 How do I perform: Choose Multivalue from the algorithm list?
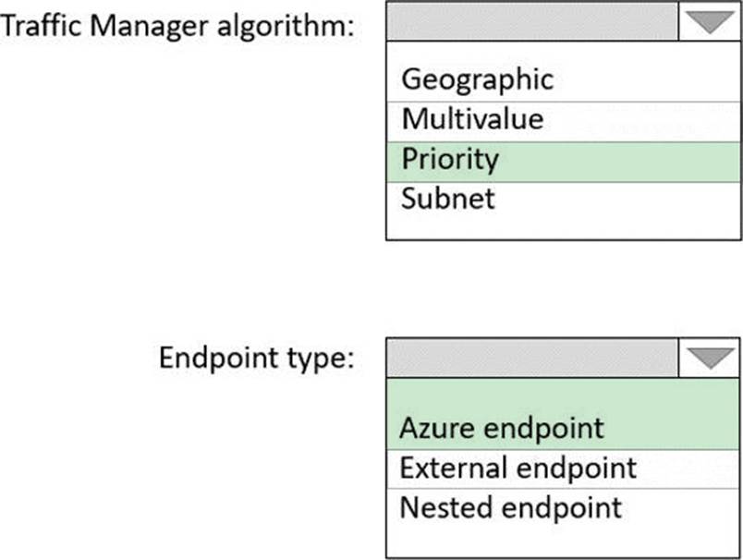pos(472,120)
